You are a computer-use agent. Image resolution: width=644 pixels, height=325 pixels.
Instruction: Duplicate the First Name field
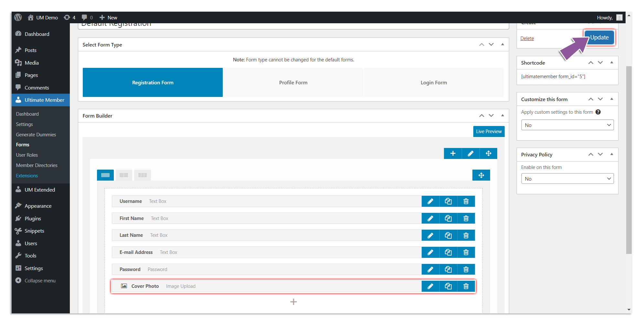(x=448, y=218)
